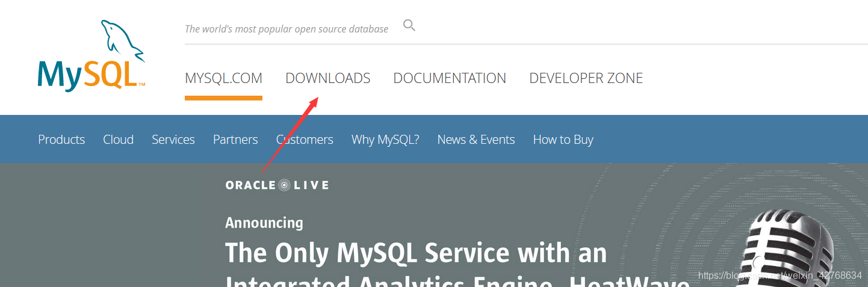Go to How to Buy
This screenshot has height=287, width=868.
click(x=563, y=140)
